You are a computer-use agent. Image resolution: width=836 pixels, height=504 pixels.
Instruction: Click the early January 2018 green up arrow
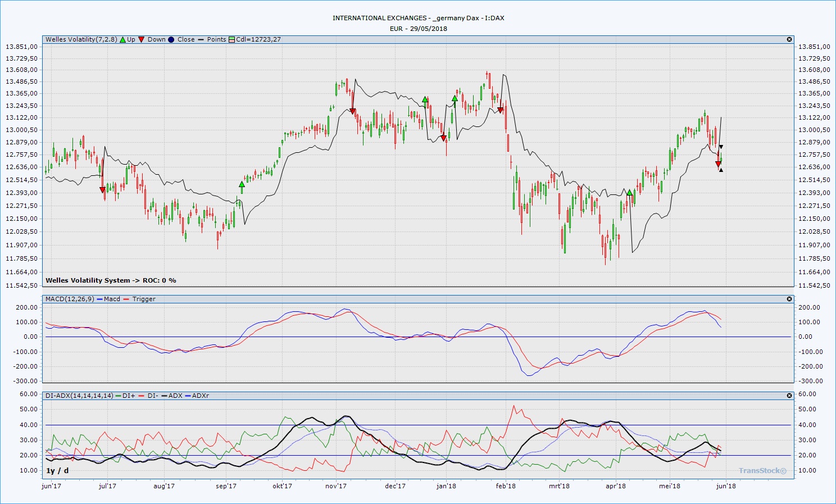pyautogui.click(x=455, y=99)
